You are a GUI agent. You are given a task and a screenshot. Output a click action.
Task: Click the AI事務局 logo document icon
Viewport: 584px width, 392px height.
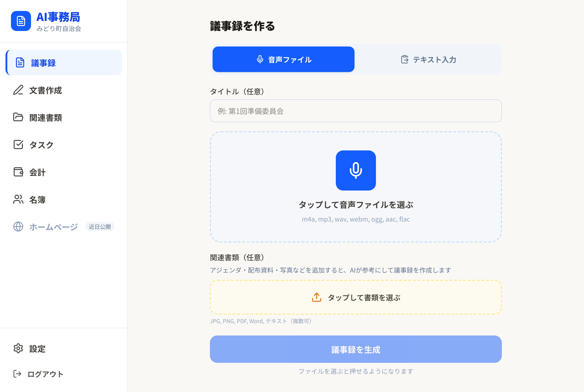point(21,21)
